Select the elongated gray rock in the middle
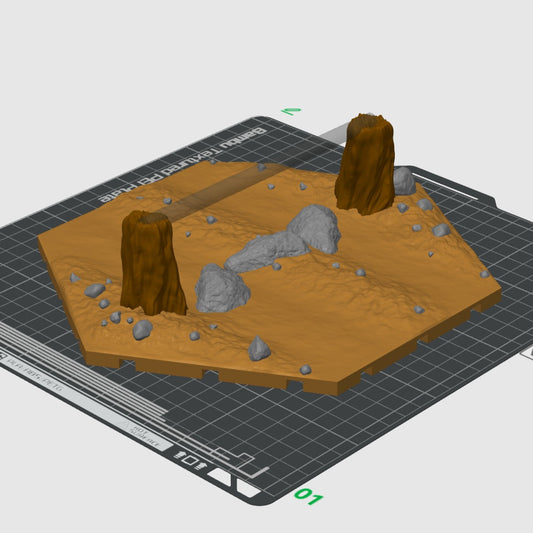The height and width of the screenshot is (533, 533). tap(266, 252)
